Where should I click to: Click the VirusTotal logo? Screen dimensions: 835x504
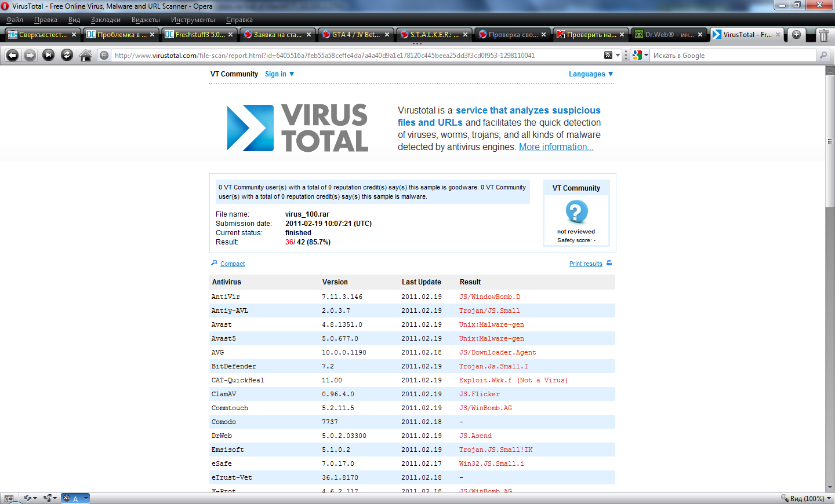297,127
